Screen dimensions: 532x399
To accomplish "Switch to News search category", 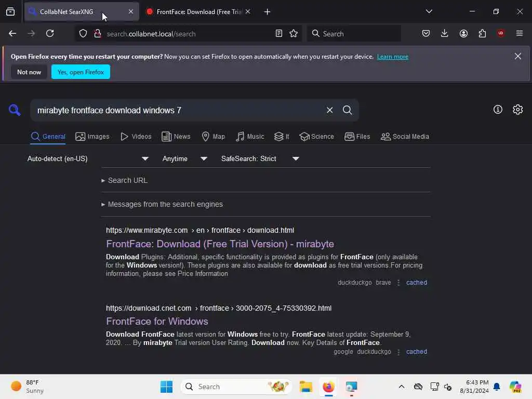I will tap(176, 137).
